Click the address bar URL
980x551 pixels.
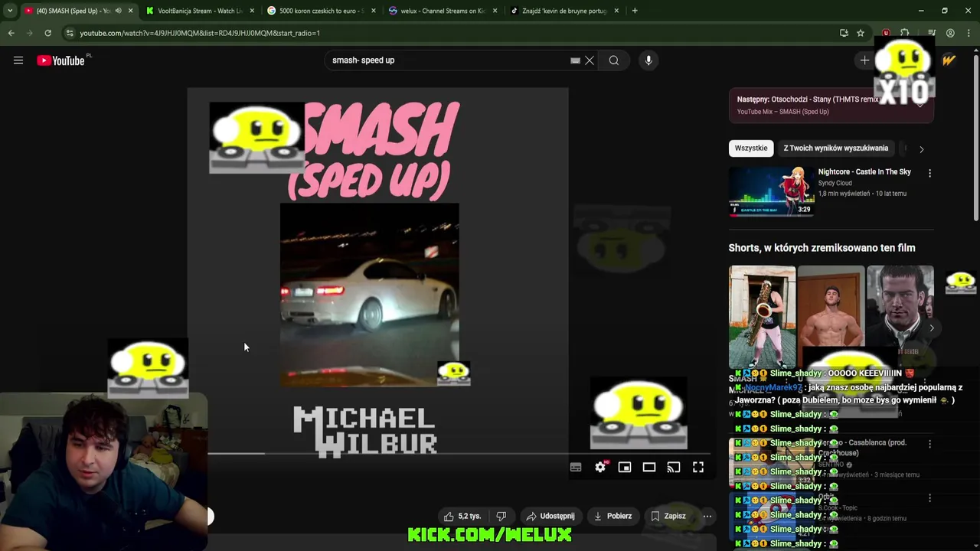click(x=200, y=33)
